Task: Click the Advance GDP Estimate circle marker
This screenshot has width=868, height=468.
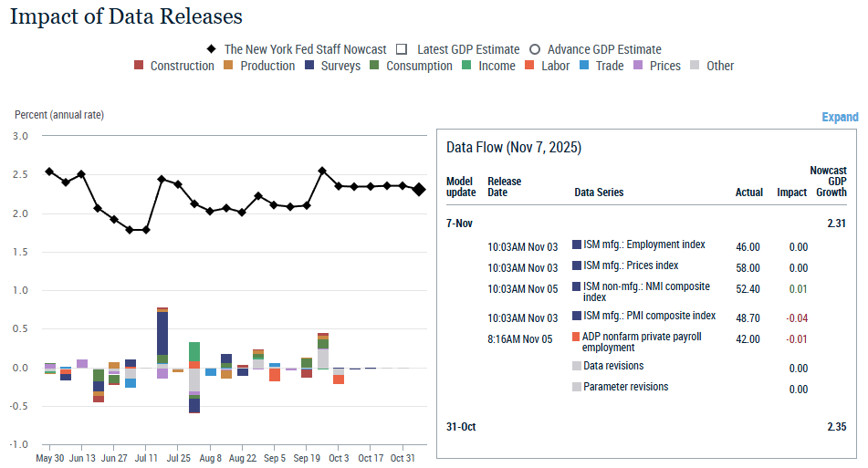Action: [x=536, y=49]
